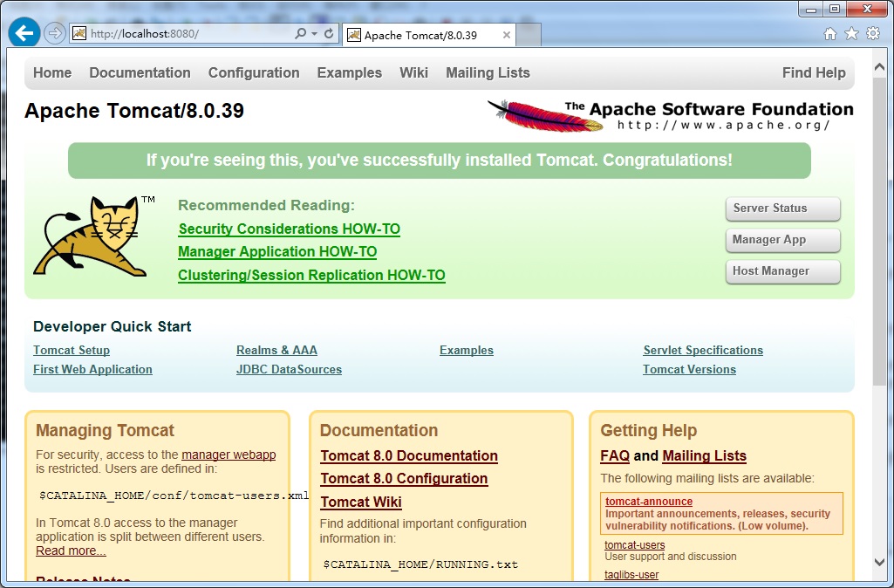Screen dimensions: 894x588
Task: Open the taglibs-user mailing list link
Action: point(631,574)
